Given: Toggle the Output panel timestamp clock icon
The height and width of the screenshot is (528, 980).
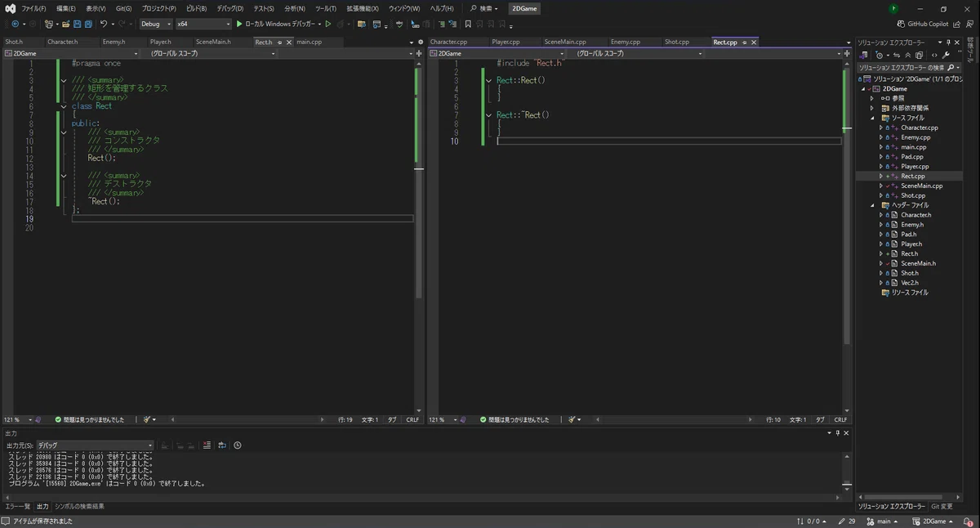Looking at the screenshot, I should (238, 445).
